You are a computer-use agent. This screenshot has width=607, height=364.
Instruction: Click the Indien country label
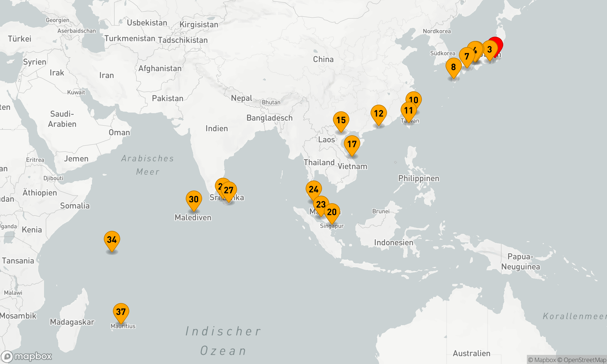(x=216, y=129)
